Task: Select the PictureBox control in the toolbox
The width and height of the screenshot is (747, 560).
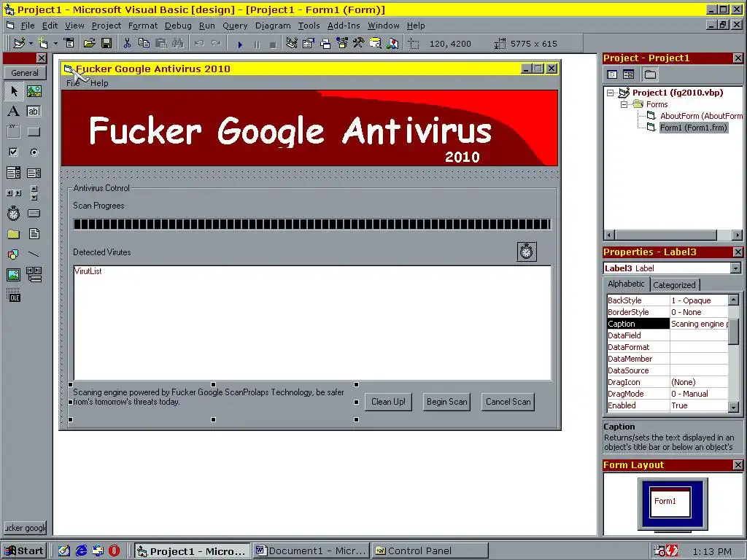Action: [x=34, y=91]
